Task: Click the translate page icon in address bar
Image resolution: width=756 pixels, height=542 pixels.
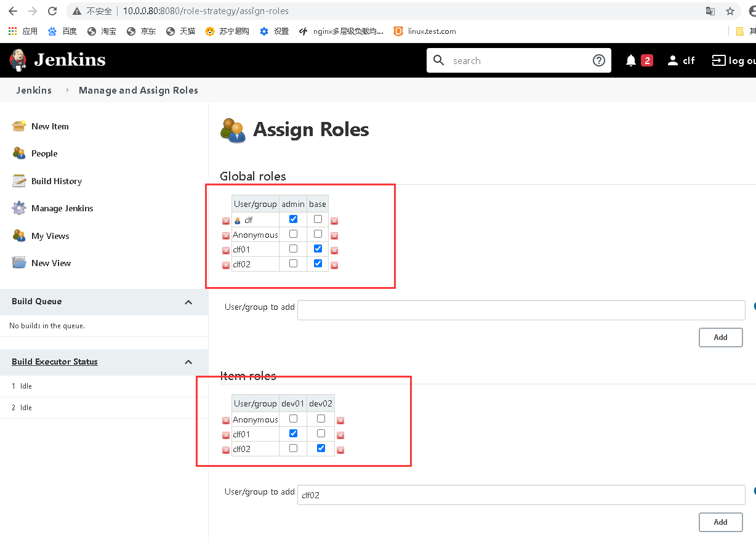Action: 710,11
